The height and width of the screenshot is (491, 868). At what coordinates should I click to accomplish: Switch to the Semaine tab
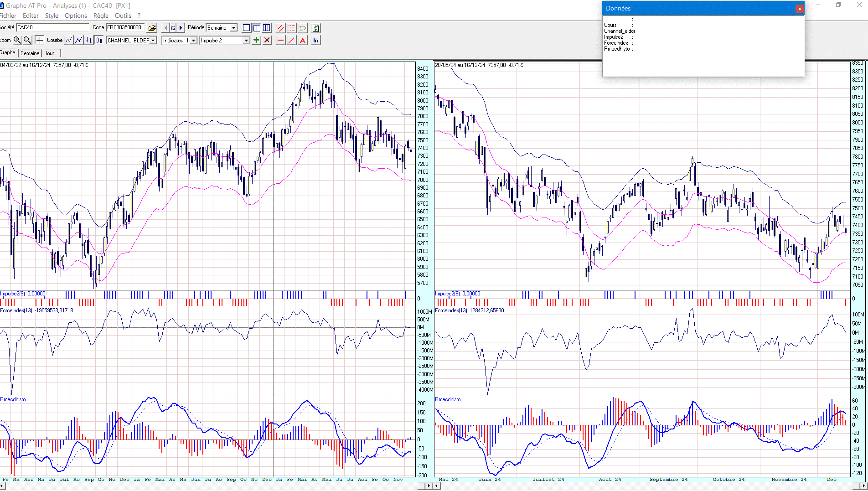click(30, 53)
